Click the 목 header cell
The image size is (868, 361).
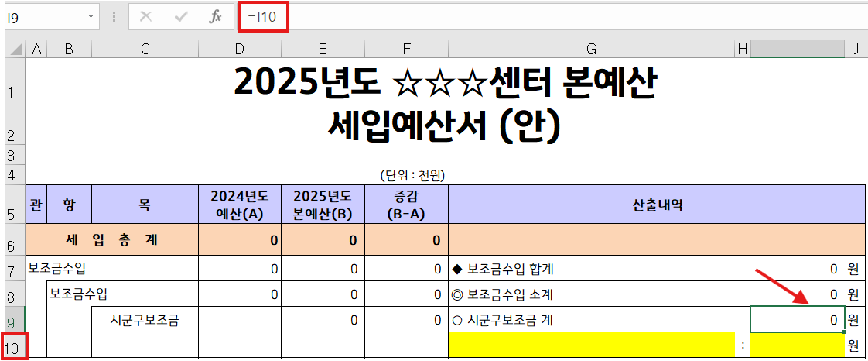point(145,205)
